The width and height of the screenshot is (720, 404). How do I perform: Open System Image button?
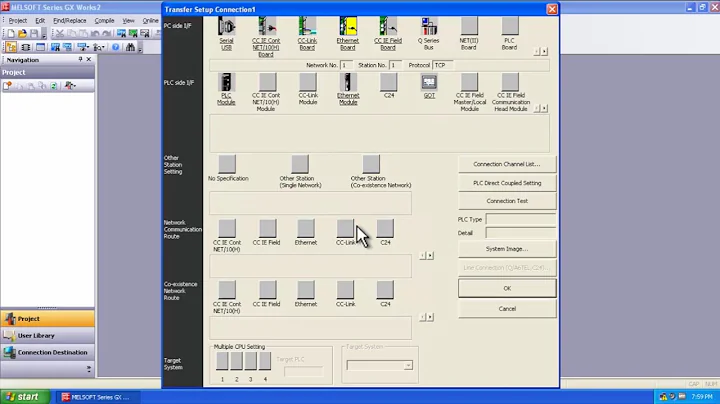[507, 249]
